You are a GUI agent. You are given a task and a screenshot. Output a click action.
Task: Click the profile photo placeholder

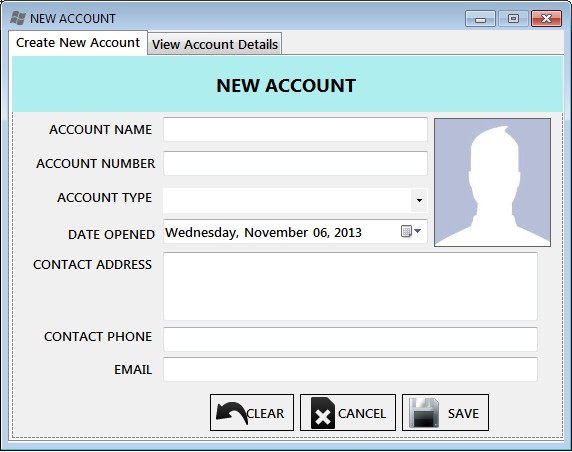tap(492, 182)
